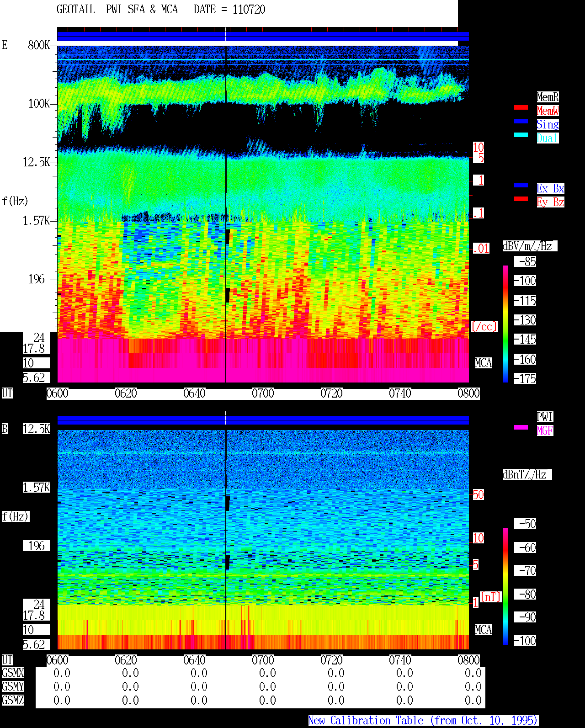Image resolution: width=585 pixels, height=728 pixels.
Task: Click the dBV/m/√Hz unit label
Action: click(530, 246)
